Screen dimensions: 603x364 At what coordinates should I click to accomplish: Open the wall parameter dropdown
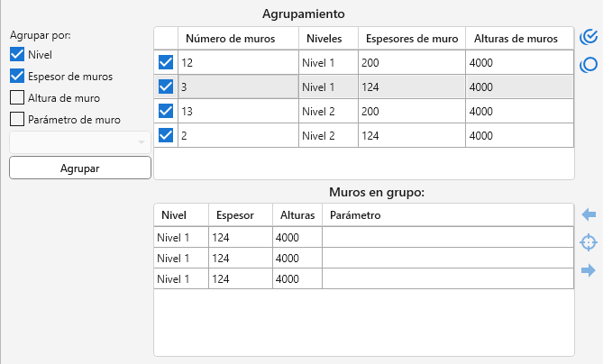coord(79,142)
